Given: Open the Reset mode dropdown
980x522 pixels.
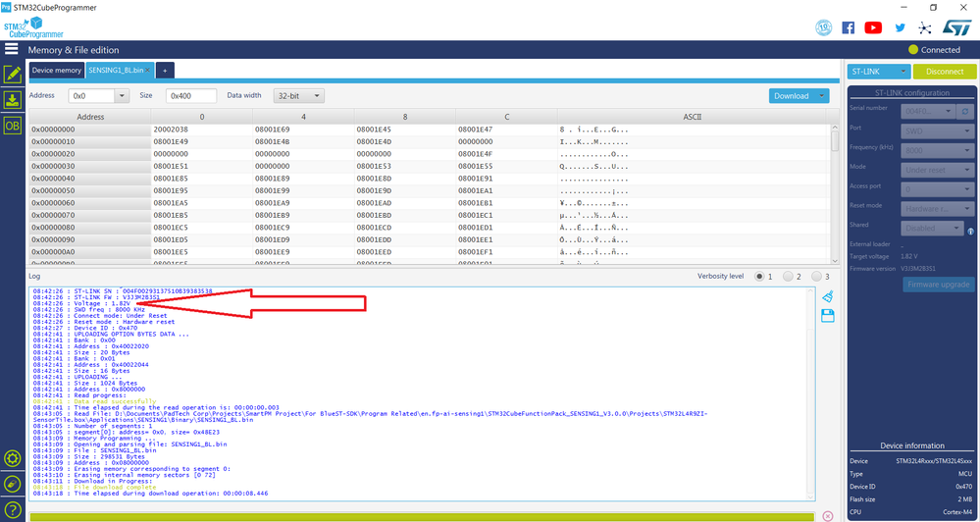Looking at the screenshot, I should pyautogui.click(x=937, y=209).
